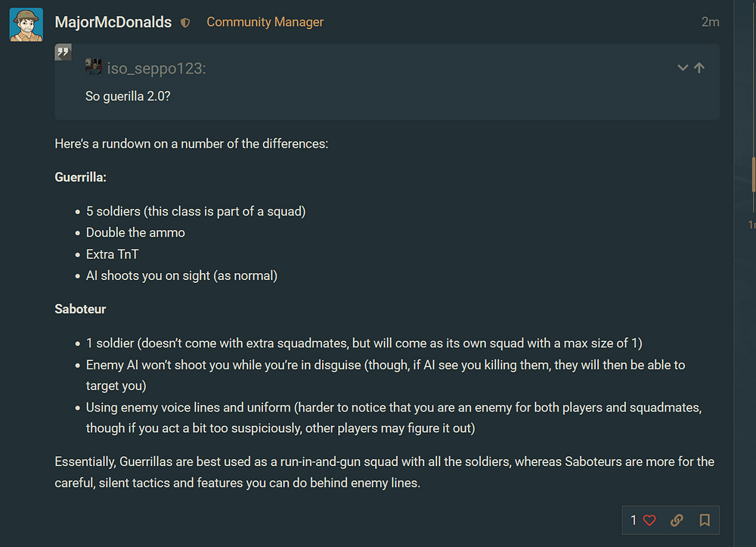Bookmark this post

[x=705, y=520]
